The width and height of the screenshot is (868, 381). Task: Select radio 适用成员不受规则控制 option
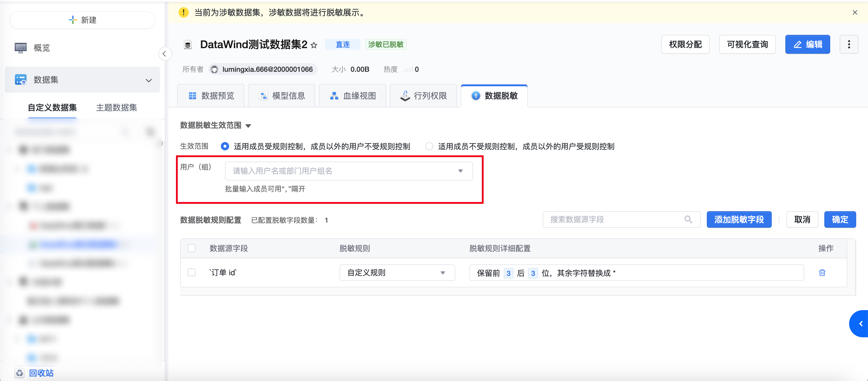tap(429, 146)
